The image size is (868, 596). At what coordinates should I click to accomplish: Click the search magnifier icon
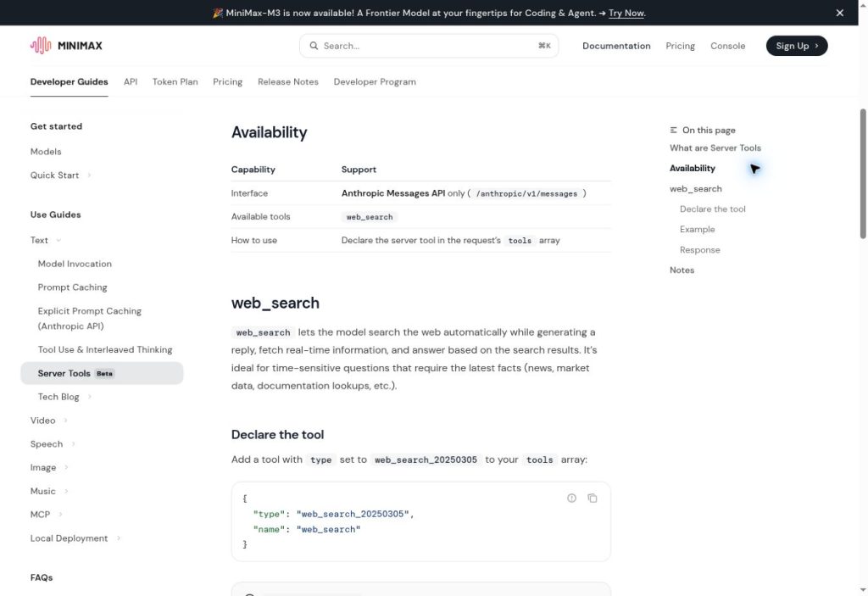(314, 46)
